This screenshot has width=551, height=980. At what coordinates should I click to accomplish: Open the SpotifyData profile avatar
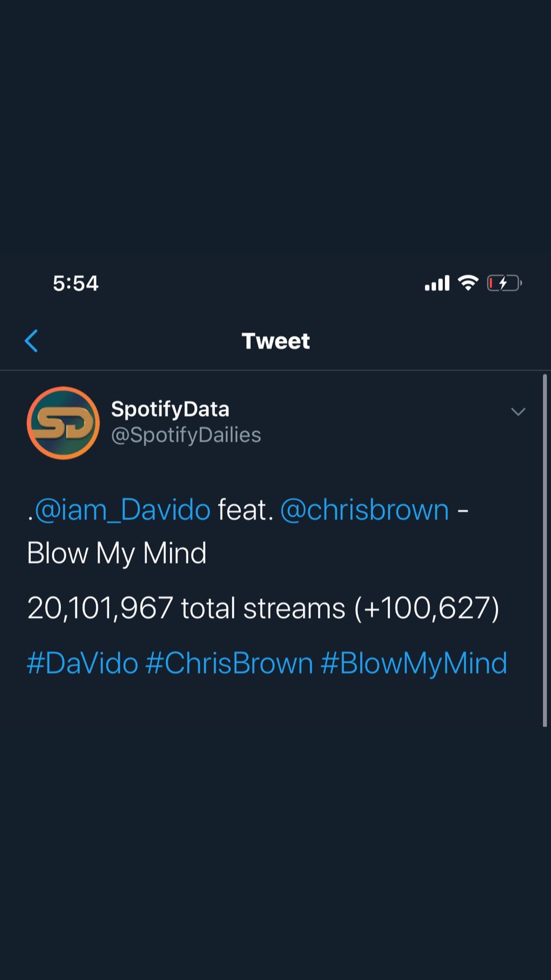tap(63, 423)
